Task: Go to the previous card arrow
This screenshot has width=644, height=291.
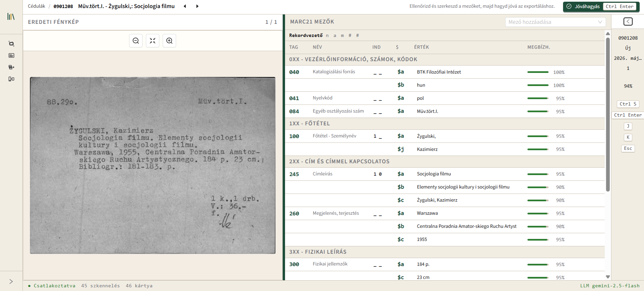Action: pos(185,6)
